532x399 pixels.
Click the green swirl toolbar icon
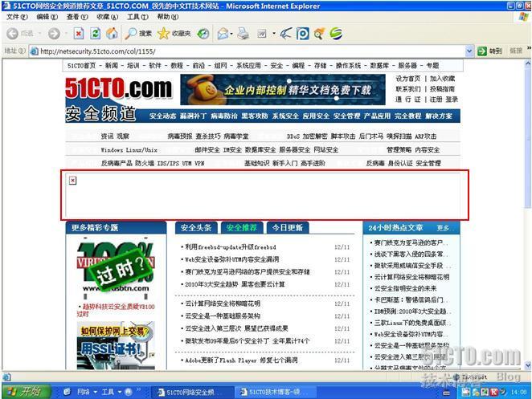[x=336, y=33]
